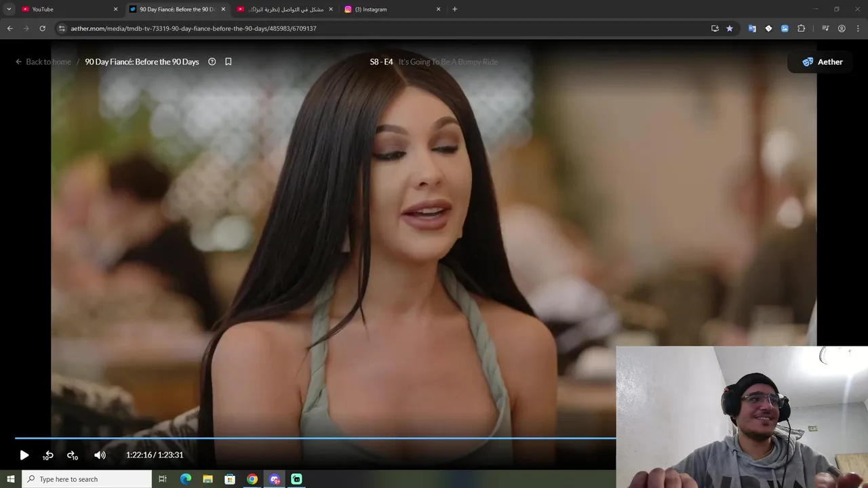
Task: Open the blue image extension icon
Action: pos(785,28)
